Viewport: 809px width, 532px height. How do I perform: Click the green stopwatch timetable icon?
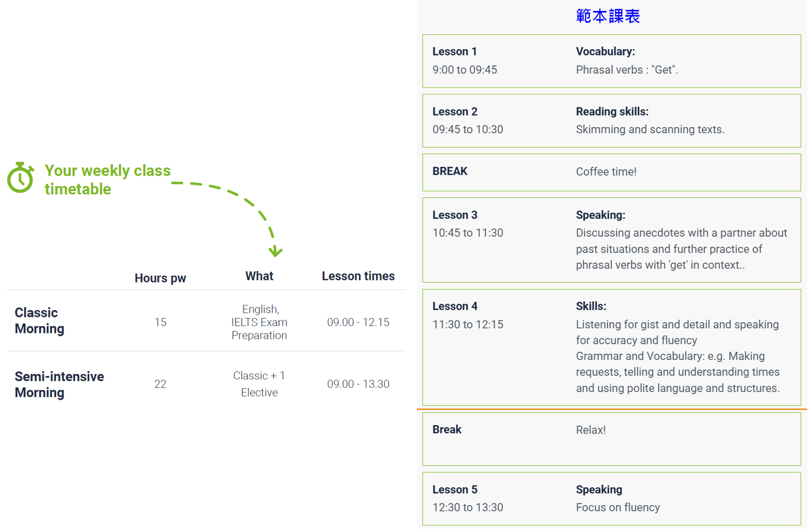[21, 178]
